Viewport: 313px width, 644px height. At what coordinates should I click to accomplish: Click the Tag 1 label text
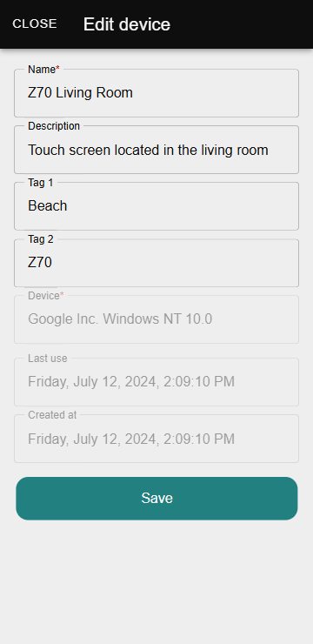41,183
